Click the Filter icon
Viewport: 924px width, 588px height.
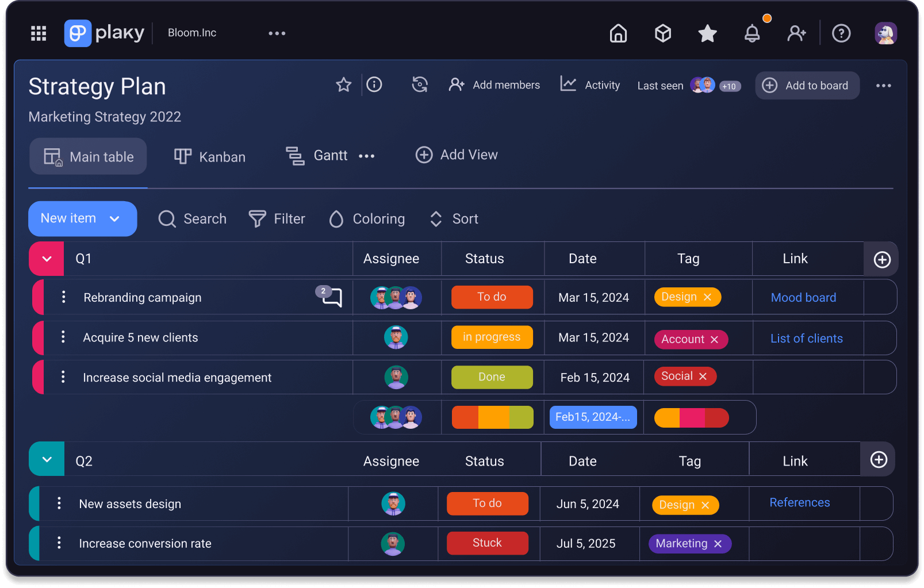tap(258, 218)
